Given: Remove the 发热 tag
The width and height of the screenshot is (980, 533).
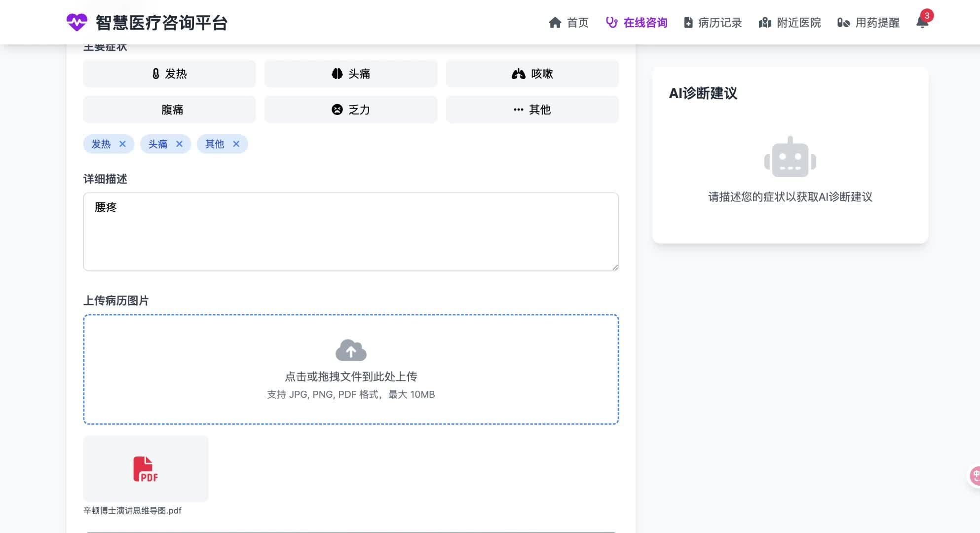Looking at the screenshot, I should (x=122, y=144).
